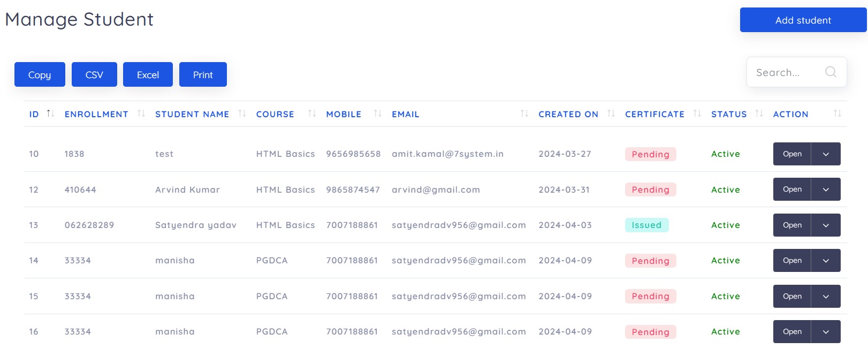This screenshot has height=349, width=868.
Task: Sort by Created On sort icon
Action: point(611,113)
